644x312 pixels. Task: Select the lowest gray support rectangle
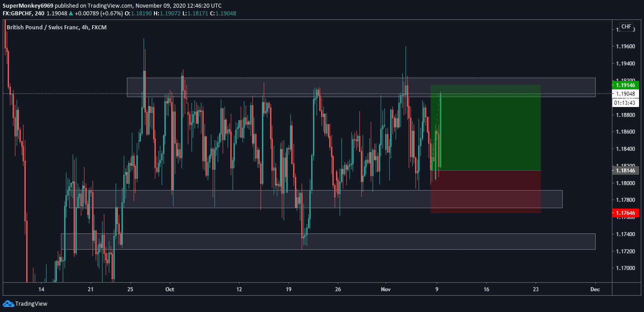(328, 241)
